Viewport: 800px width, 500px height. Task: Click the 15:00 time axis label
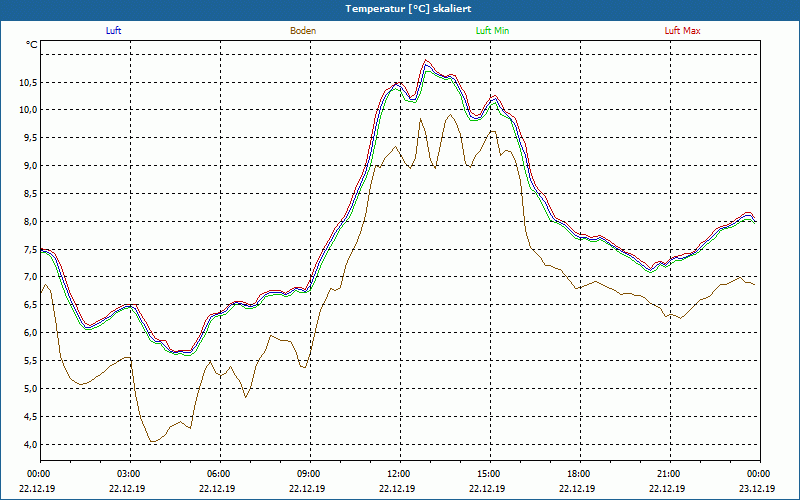coord(490,474)
